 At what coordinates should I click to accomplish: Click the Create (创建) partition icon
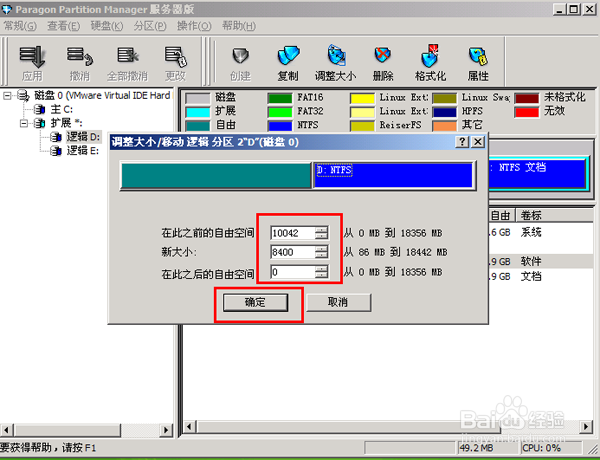click(240, 56)
